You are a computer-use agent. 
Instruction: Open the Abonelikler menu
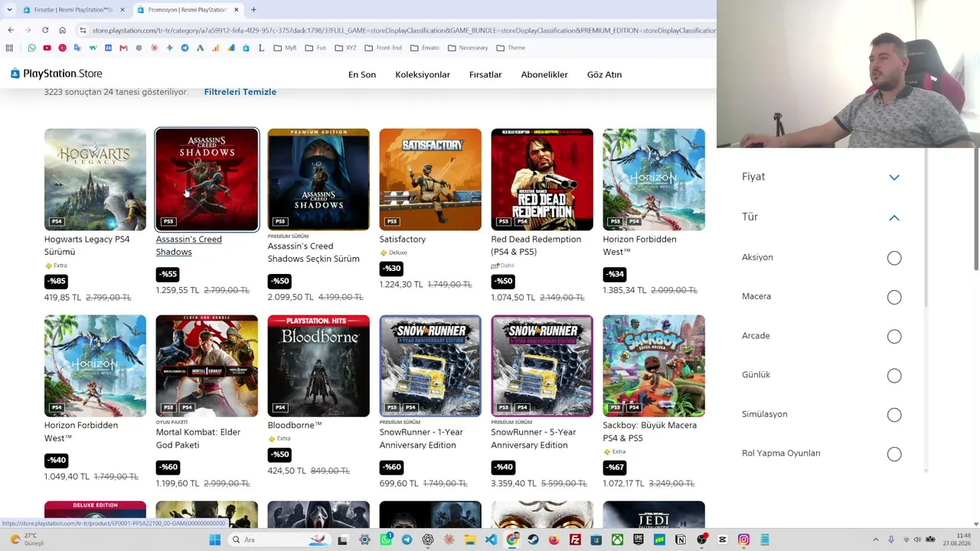(x=544, y=74)
